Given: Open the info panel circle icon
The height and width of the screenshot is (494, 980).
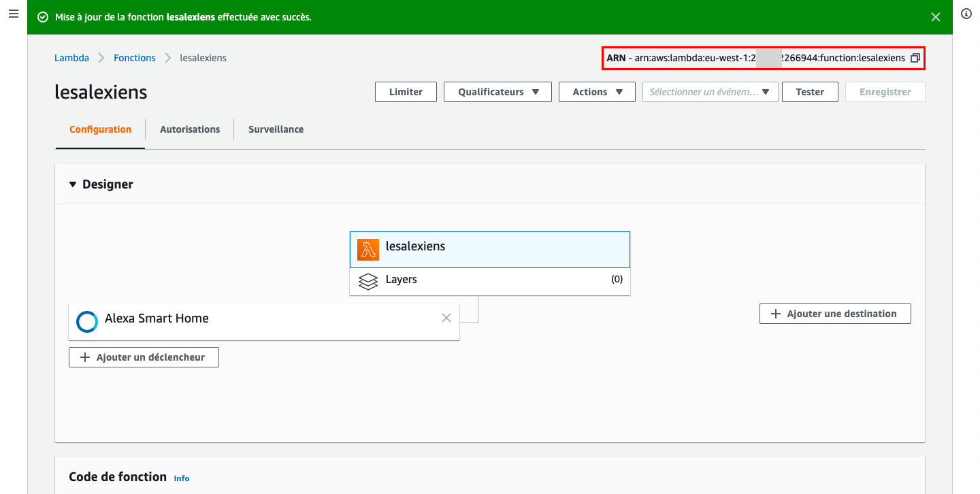Looking at the screenshot, I should (x=966, y=14).
